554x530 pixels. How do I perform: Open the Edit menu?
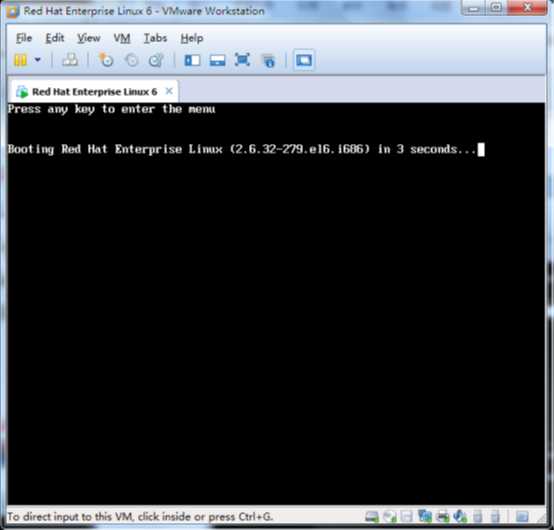click(x=55, y=38)
